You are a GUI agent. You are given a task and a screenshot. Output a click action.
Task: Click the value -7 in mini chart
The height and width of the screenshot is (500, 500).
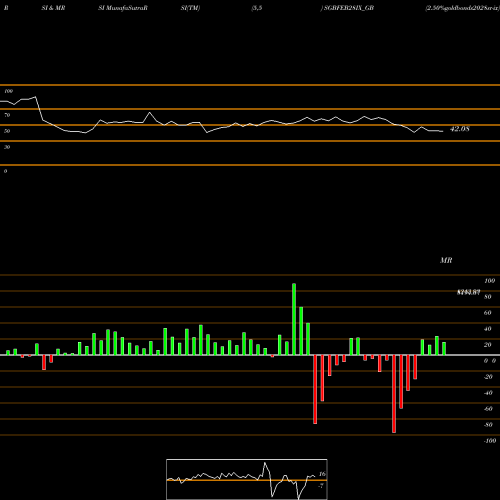321,486
